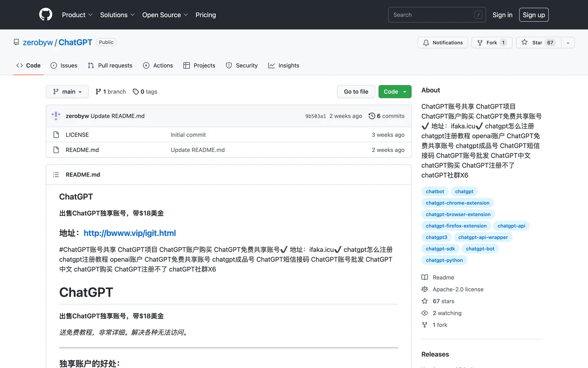Open the Releases section heading

point(435,354)
